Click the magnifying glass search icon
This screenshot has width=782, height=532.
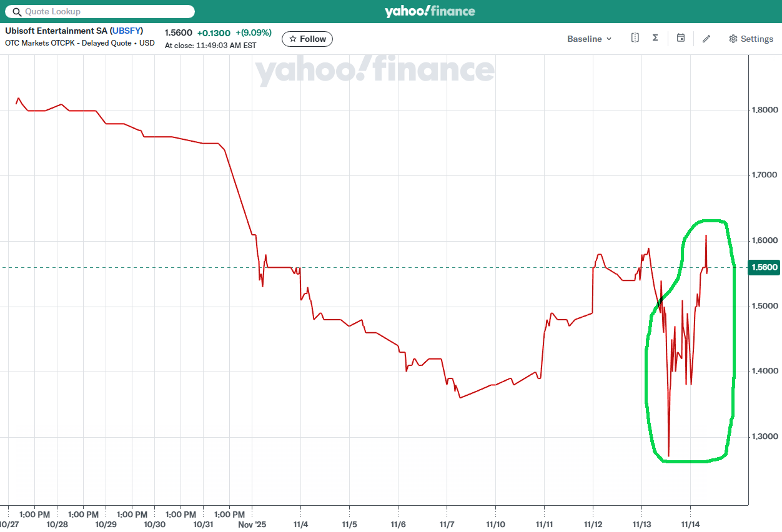pyautogui.click(x=17, y=12)
